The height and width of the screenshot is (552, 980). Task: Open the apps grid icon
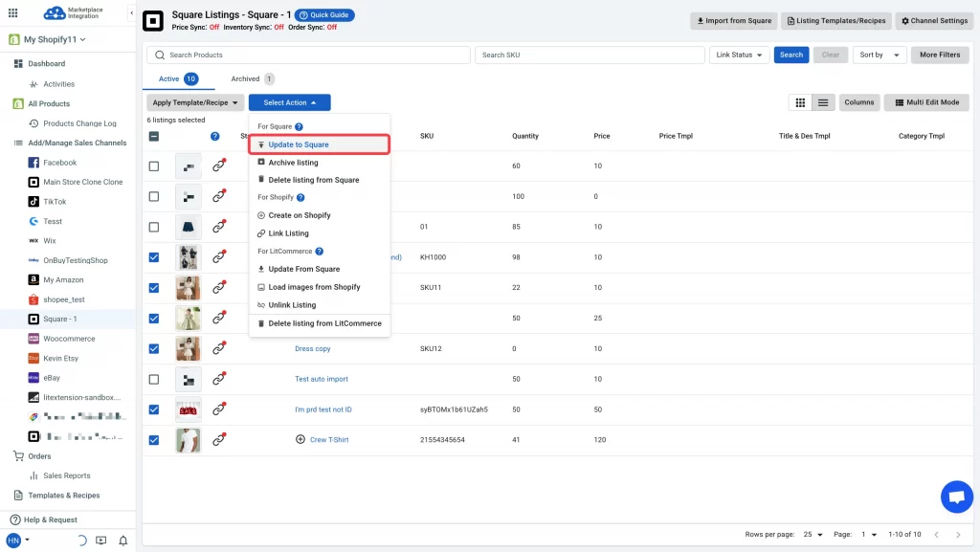13,12
